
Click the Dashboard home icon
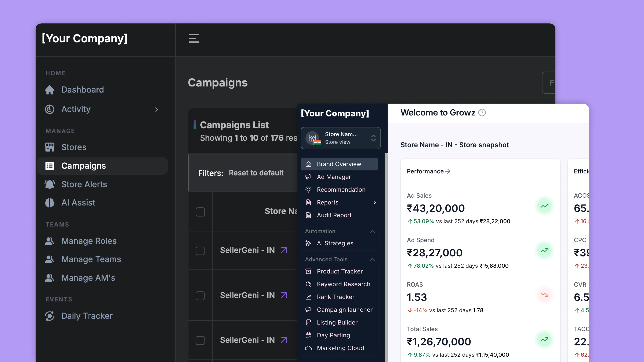pos(49,90)
